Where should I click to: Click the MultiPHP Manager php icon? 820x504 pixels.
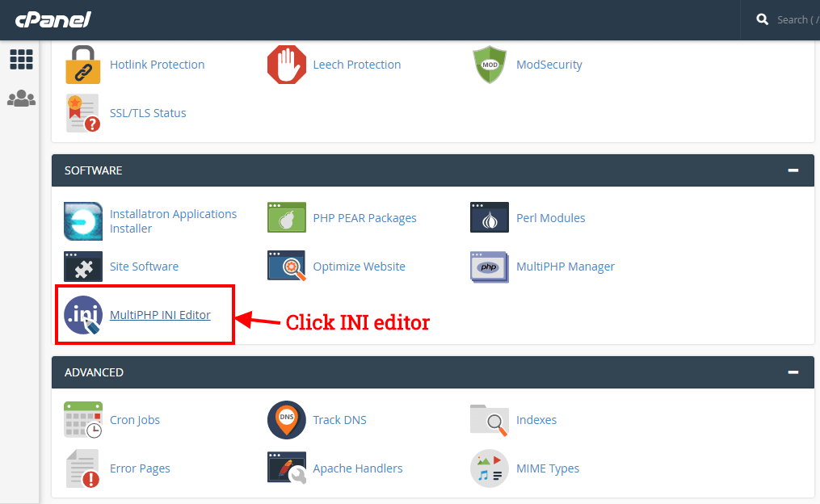[x=490, y=267]
